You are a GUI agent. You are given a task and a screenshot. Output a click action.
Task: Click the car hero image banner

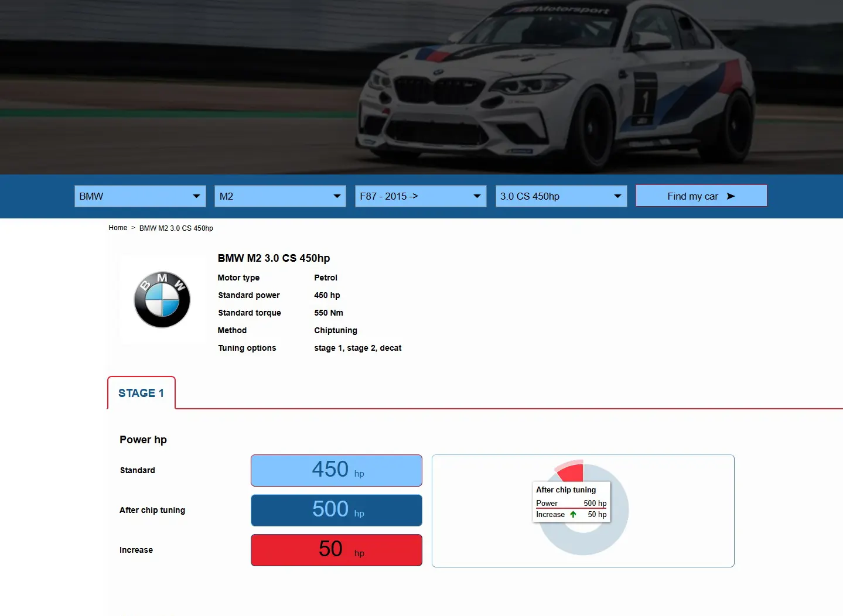[421, 87]
